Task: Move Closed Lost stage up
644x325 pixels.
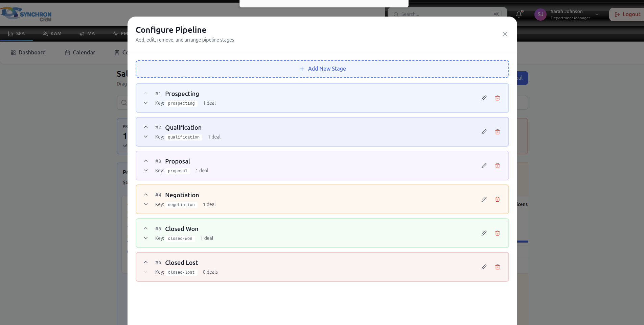Action: coord(146,262)
